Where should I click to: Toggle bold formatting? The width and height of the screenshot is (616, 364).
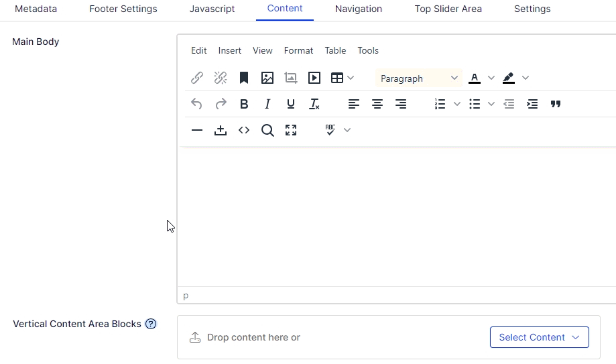coord(244,104)
